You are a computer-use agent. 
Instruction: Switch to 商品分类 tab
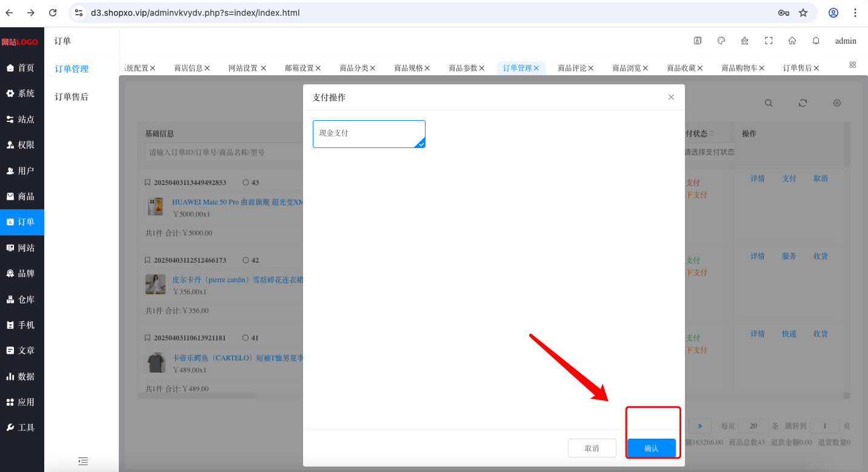354,68
